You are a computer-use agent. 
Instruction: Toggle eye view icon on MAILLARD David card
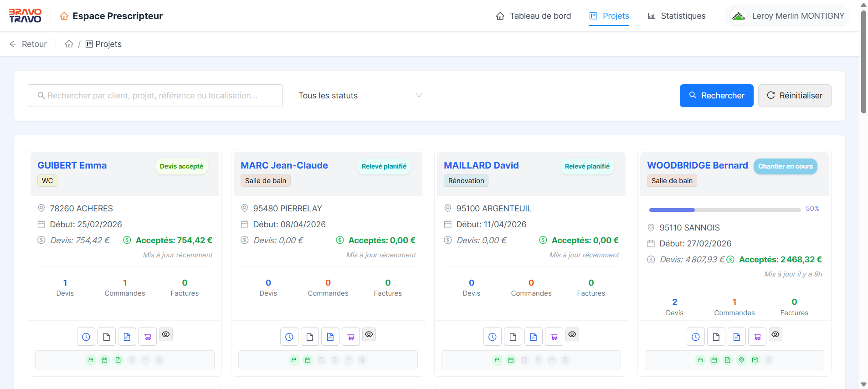pyautogui.click(x=572, y=334)
